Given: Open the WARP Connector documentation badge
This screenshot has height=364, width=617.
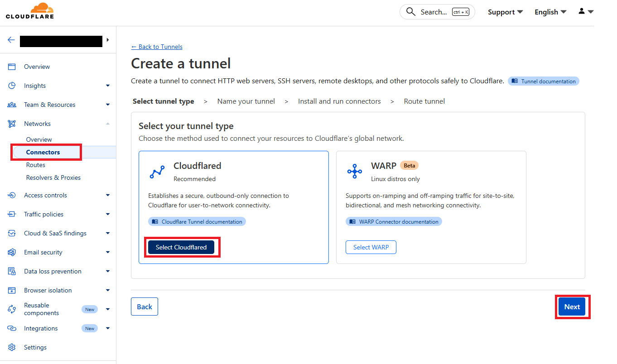Looking at the screenshot, I should tap(394, 221).
